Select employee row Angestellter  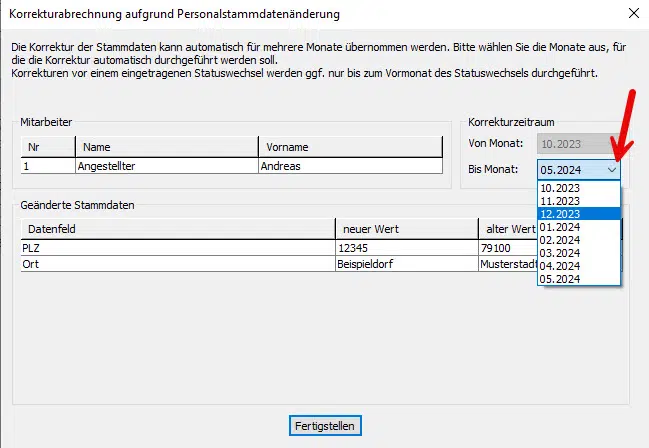click(167, 166)
